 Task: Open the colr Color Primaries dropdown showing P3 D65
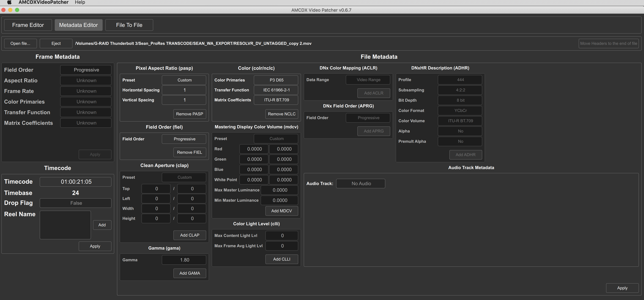[x=276, y=80]
